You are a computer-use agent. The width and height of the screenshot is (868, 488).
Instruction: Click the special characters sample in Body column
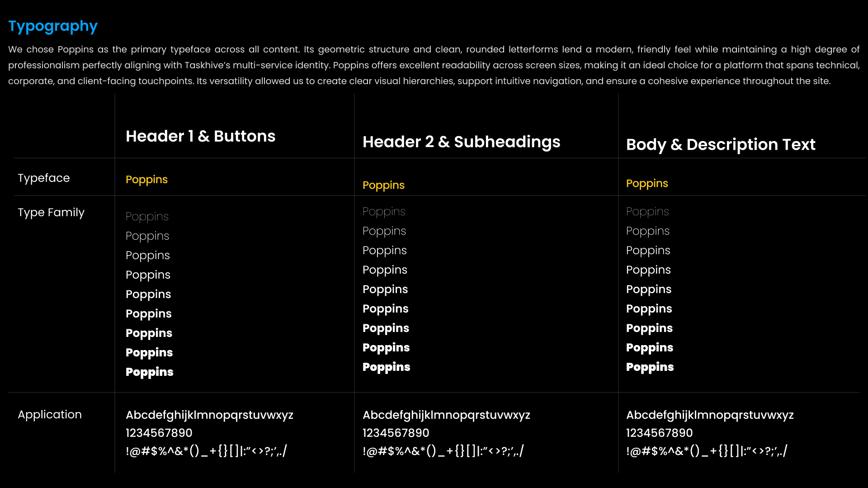tap(706, 451)
